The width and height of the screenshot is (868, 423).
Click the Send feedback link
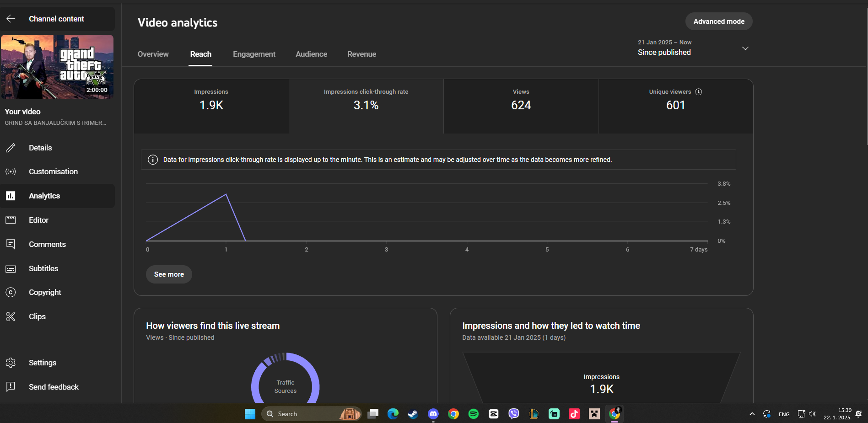[x=54, y=387]
